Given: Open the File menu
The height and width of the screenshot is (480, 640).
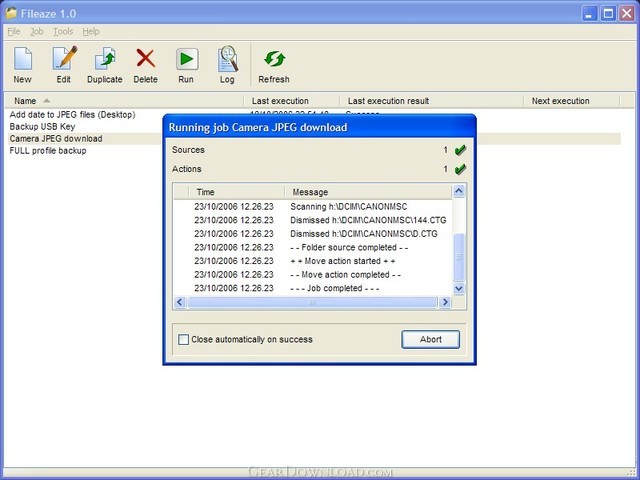Looking at the screenshot, I should (13, 31).
